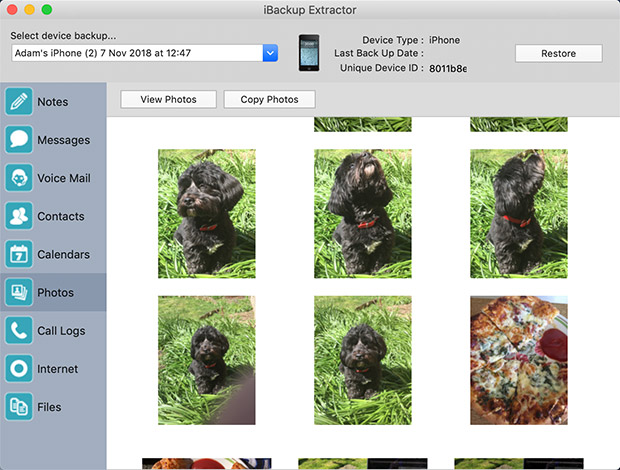Switch to the Files label

49,407
